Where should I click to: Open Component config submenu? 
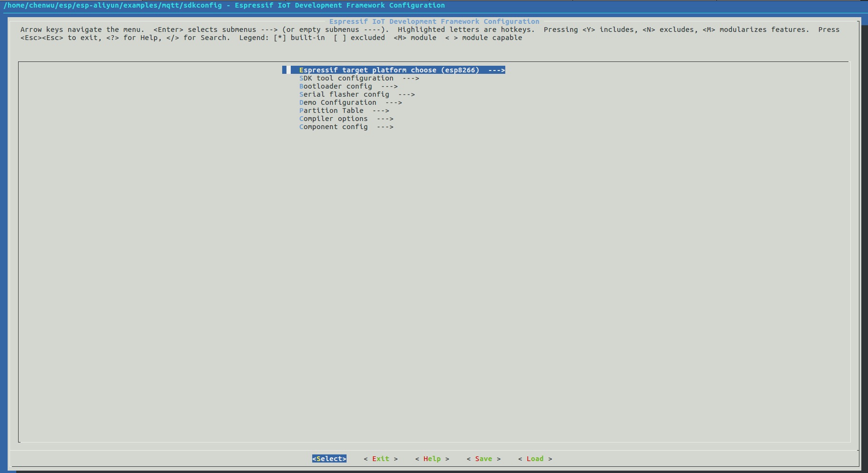tap(346, 127)
